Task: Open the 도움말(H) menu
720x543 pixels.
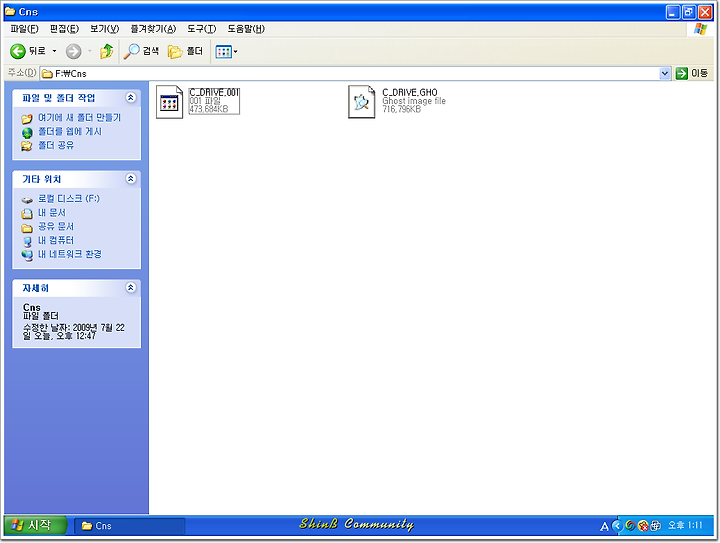Action: [246, 29]
